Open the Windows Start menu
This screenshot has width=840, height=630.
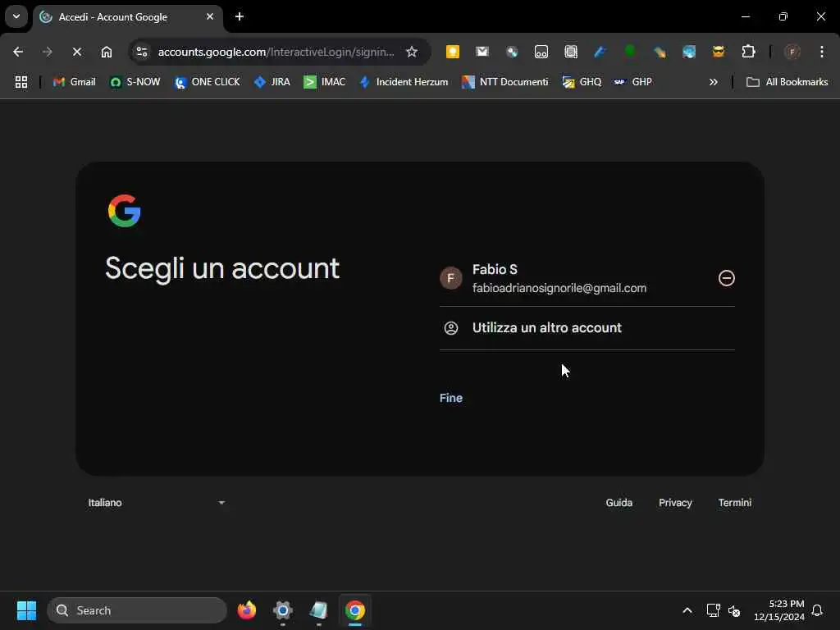[x=26, y=610]
